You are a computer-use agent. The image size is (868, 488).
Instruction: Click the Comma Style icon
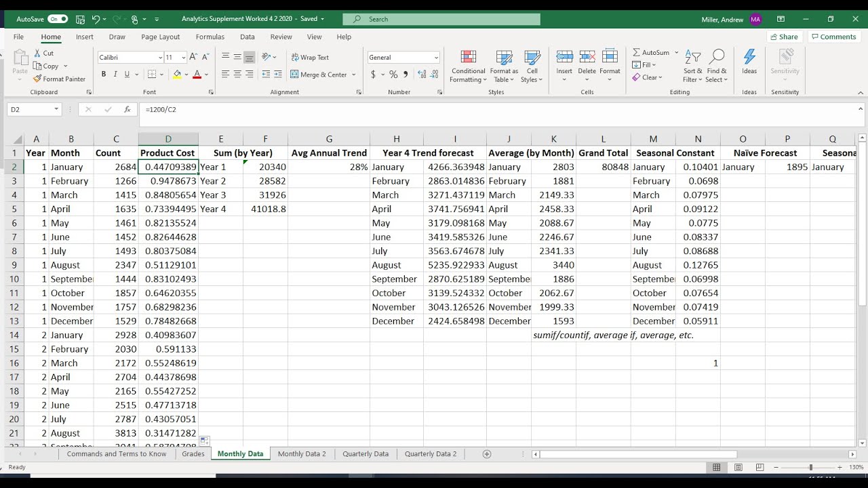coord(406,75)
